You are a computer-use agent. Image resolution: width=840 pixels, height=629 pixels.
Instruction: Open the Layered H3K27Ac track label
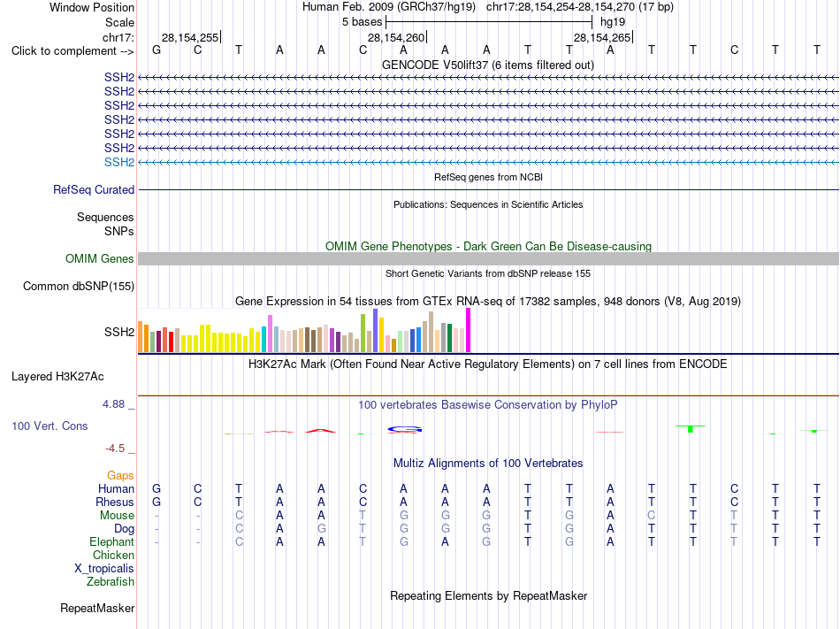click(x=57, y=377)
